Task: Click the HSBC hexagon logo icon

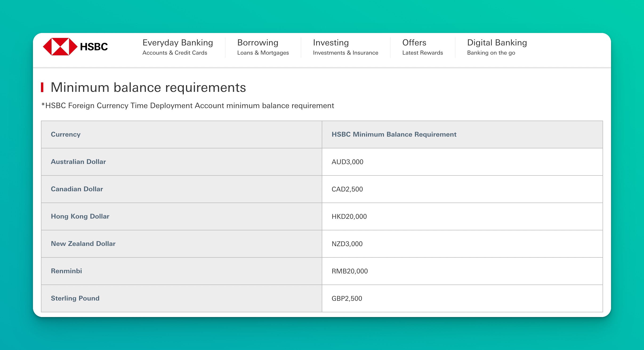Action: (x=60, y=47)
